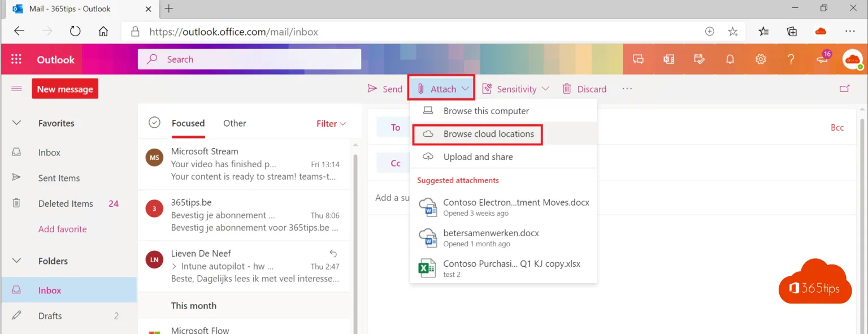The image size is (868, 334).
Task: Click the select-all circle checkbox beside Focused
Action: click(x=154, y=123)
